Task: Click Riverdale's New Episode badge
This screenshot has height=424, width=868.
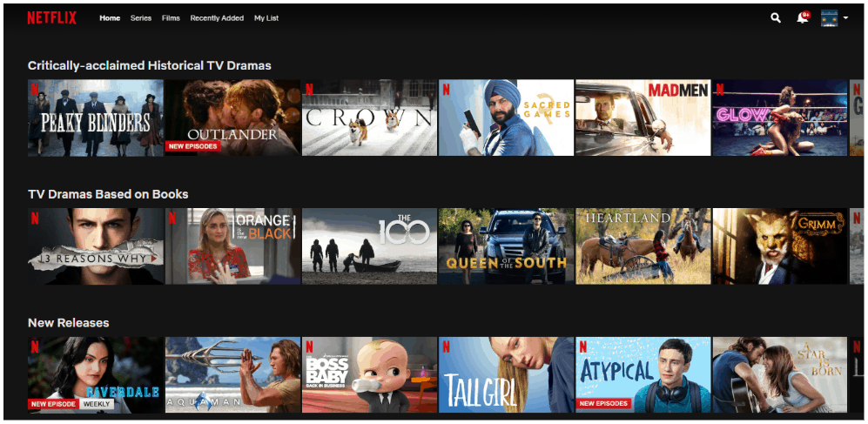Action: (x=54, y=404)
